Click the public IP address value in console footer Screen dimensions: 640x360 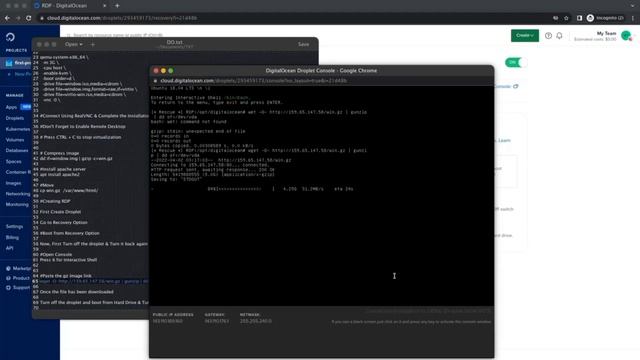[x=168, y=321]
